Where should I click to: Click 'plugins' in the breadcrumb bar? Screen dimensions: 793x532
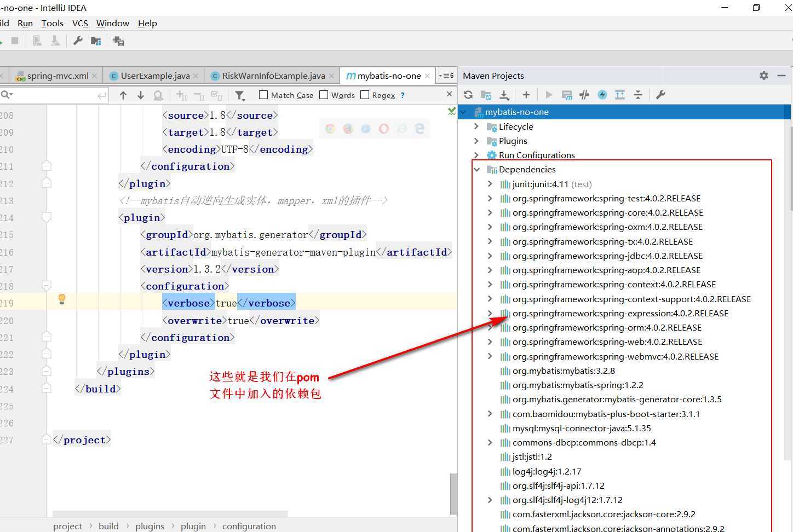click(x=150, y=526)
